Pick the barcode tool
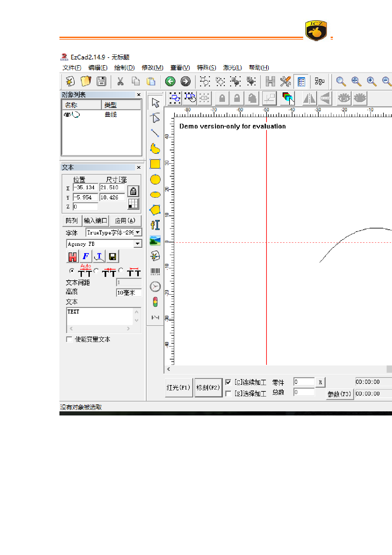The height and width of the screenshot is (555, 392). pyautogui.click(x=155, y=271)
